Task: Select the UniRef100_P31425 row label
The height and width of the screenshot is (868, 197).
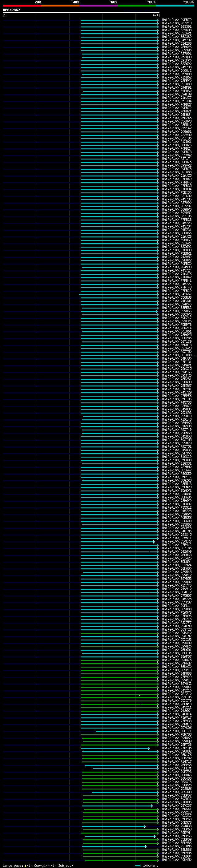Action: [x=177, y=558]
